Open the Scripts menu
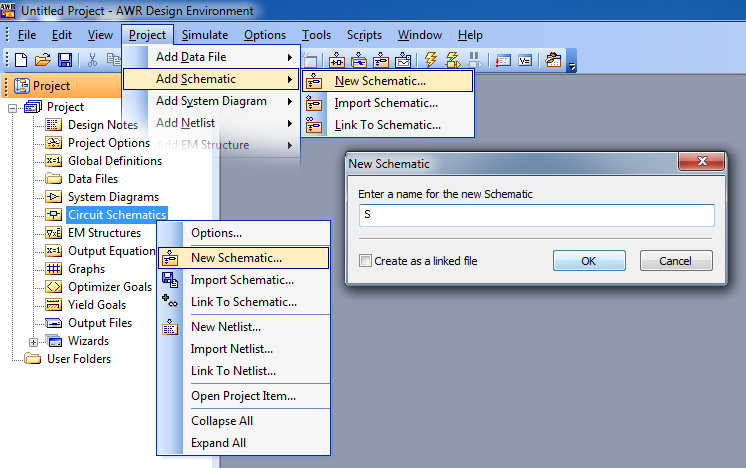 click(x=364, y=35)
